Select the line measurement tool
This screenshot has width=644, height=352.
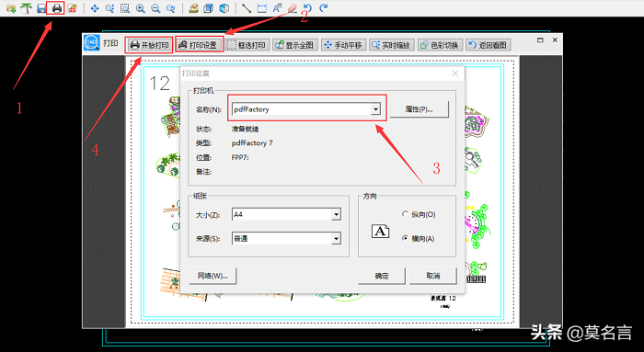(247, 8)
